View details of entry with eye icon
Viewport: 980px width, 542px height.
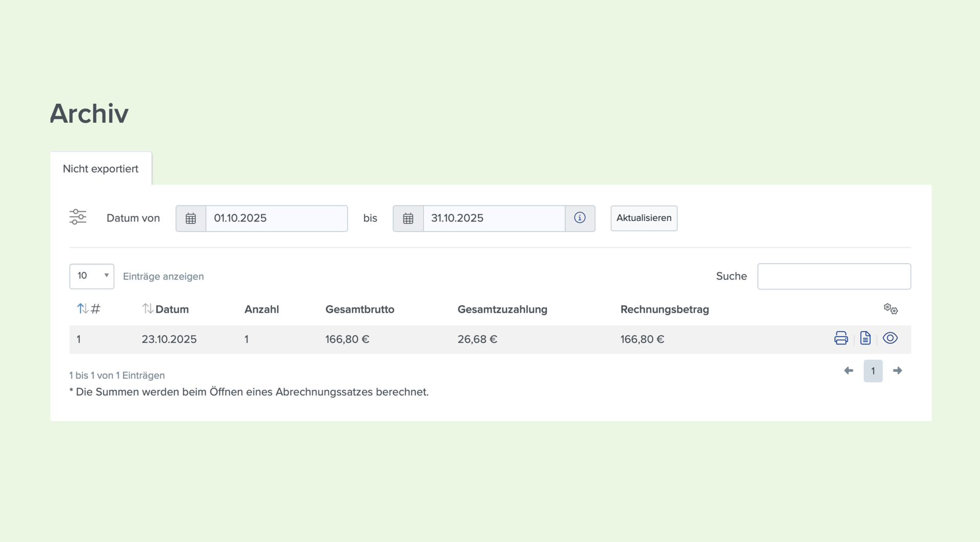pos(890,338)
